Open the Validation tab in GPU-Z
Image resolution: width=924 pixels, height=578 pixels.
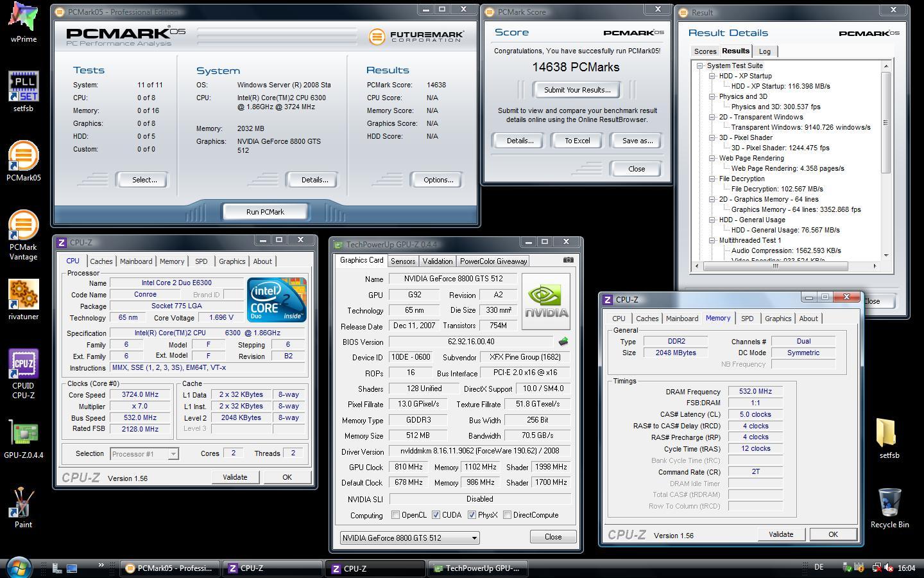point(438,261)
